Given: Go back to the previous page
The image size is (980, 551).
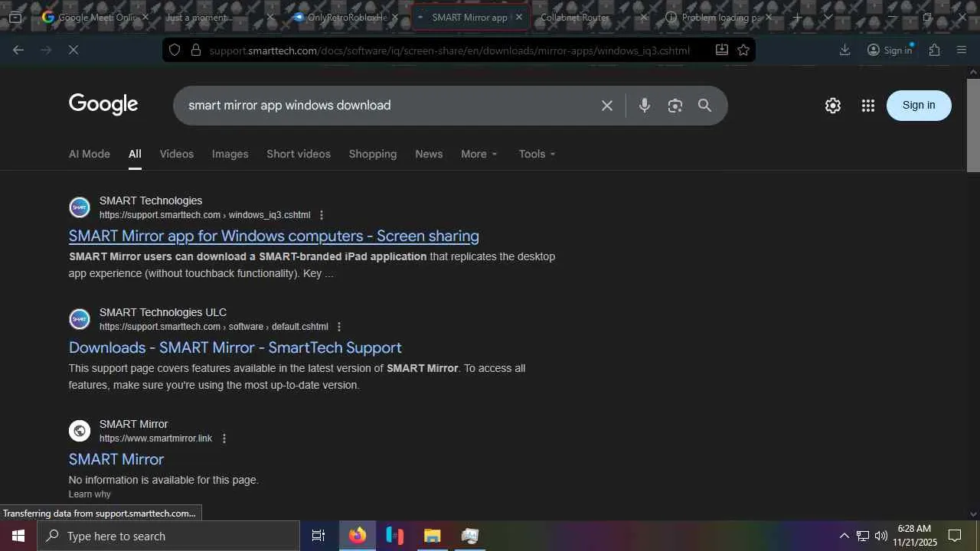Looking at the screenshot, I should [x=18, y=50].
